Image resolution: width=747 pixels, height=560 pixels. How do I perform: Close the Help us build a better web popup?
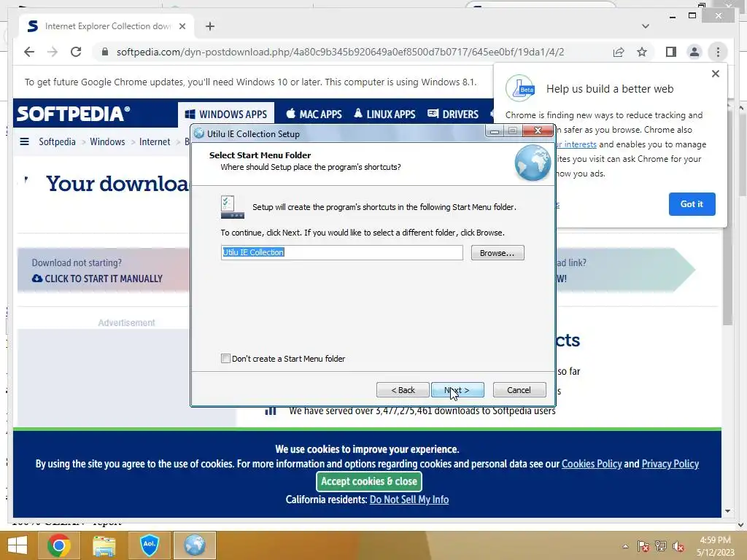(715, 74)
